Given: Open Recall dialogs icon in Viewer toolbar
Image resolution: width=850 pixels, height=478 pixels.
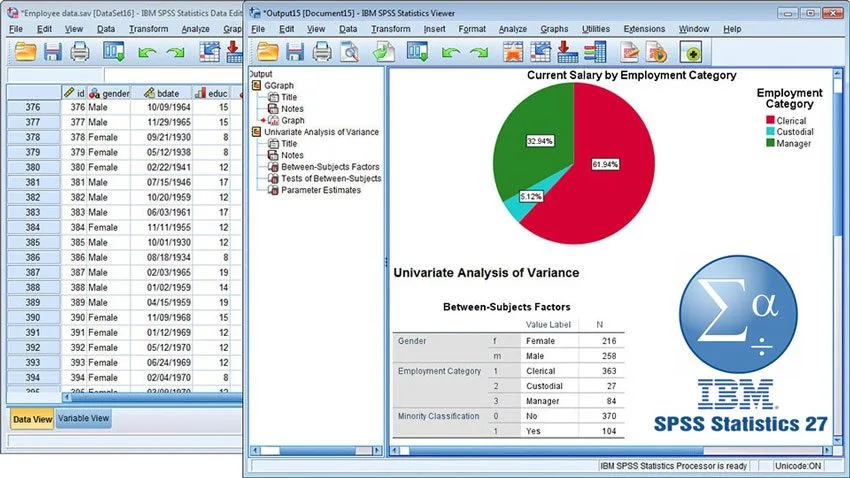Looking at the screenshot, I should [x=417, y=52].
